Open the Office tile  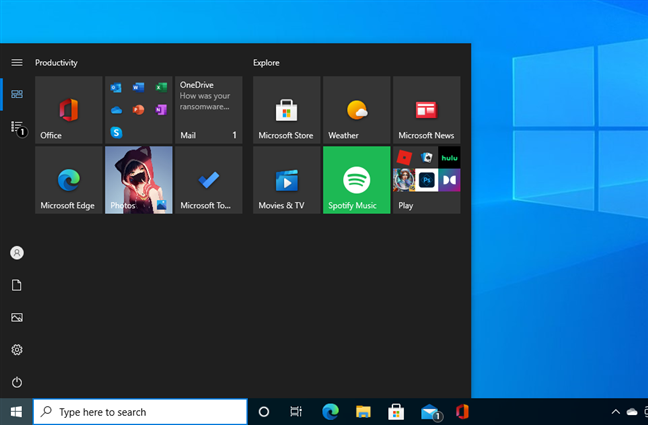coord(69,110)
